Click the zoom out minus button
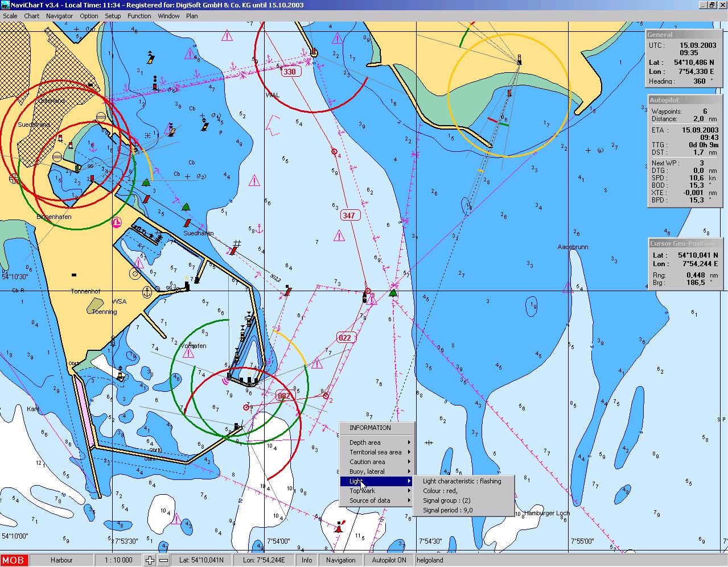Image resolution: width=728 pixels, height=567 pixels. pos(163,560)
